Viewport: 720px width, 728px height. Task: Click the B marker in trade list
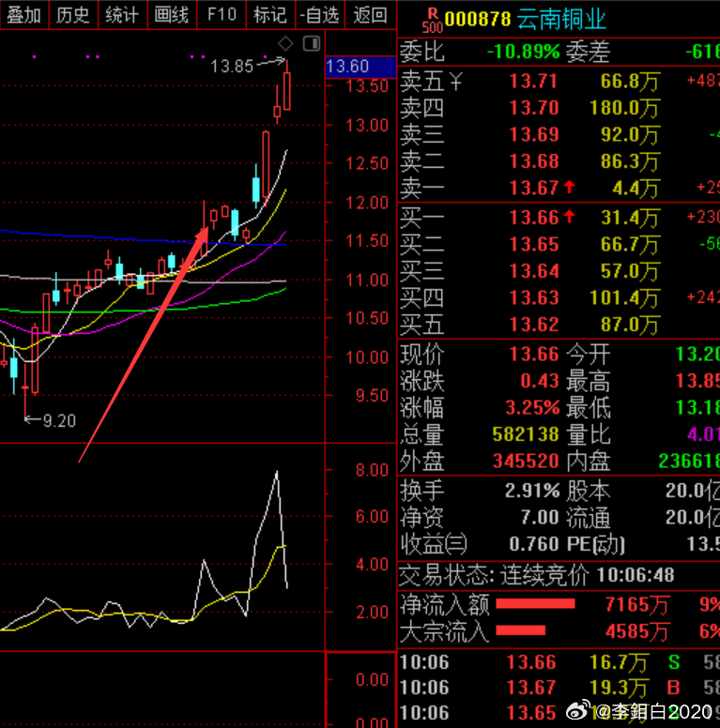pos(675,689)
